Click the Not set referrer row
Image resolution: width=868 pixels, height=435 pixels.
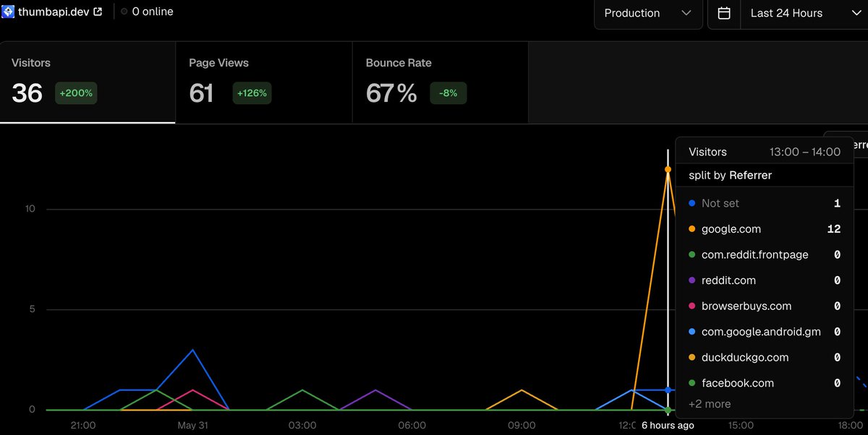tap(765, 204)
